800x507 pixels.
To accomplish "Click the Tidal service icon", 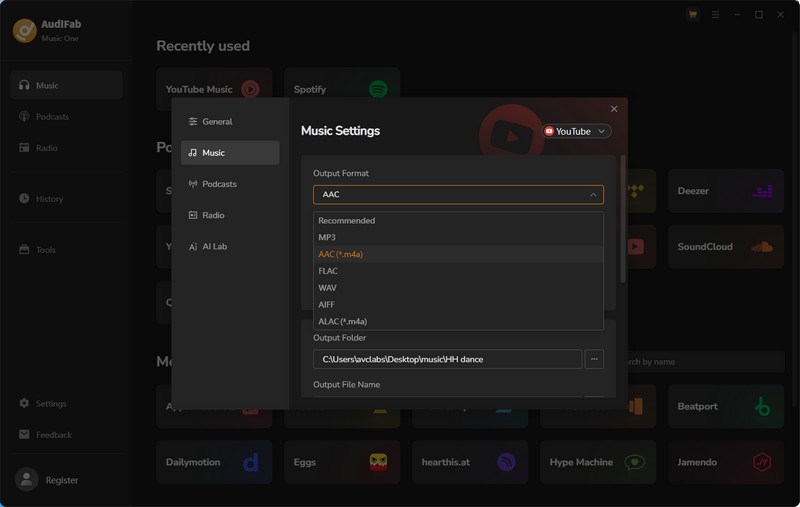I will pos(636,191).
